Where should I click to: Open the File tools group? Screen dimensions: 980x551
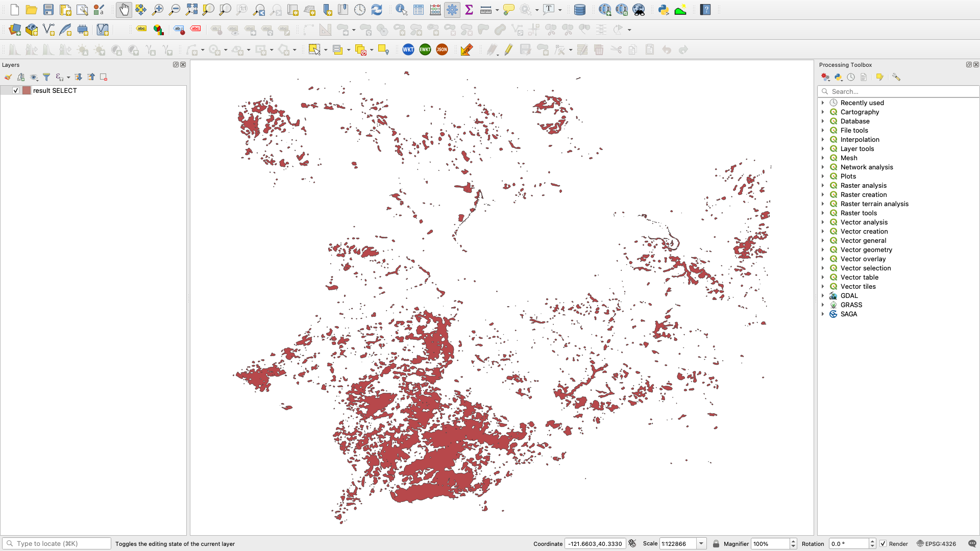(854, 130)
